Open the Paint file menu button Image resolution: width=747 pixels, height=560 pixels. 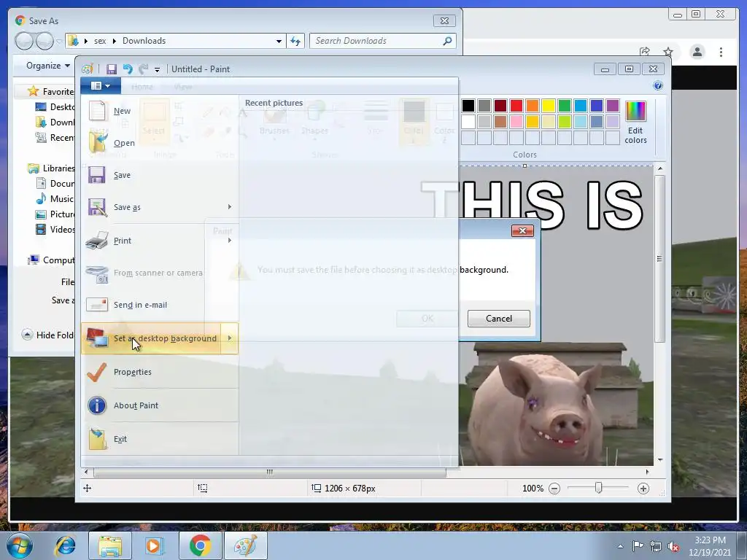click(x=100, y=86)
